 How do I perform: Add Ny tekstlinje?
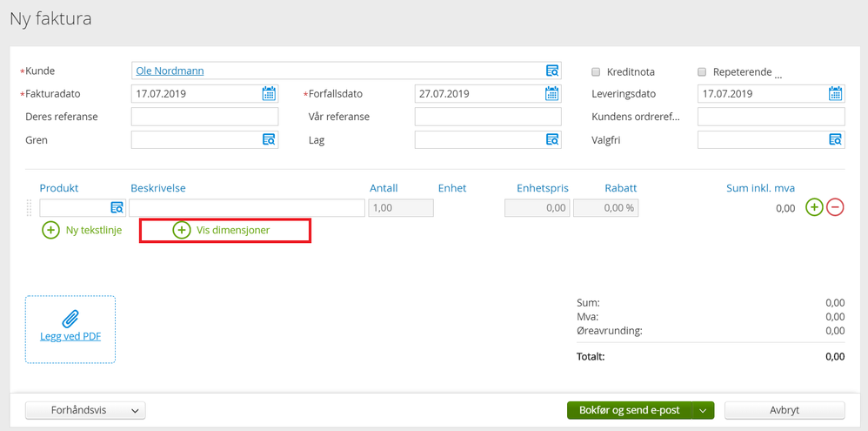[x=82, y=230]
